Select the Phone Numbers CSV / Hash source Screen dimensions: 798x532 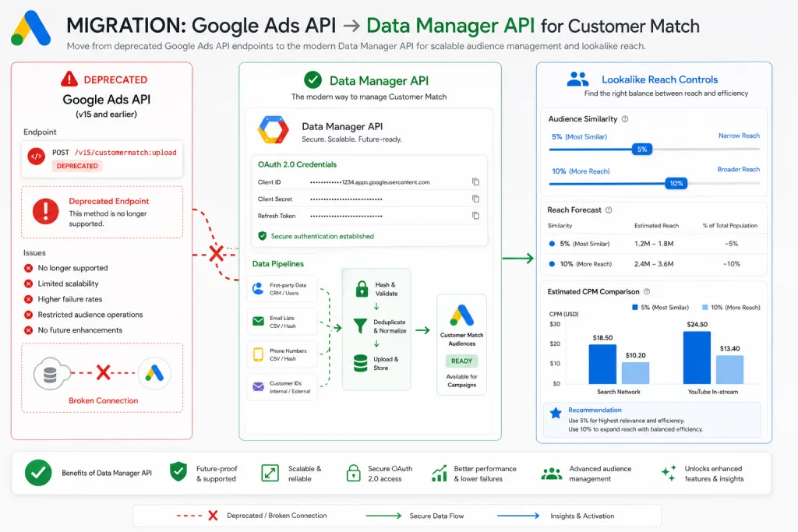[282, 354]
